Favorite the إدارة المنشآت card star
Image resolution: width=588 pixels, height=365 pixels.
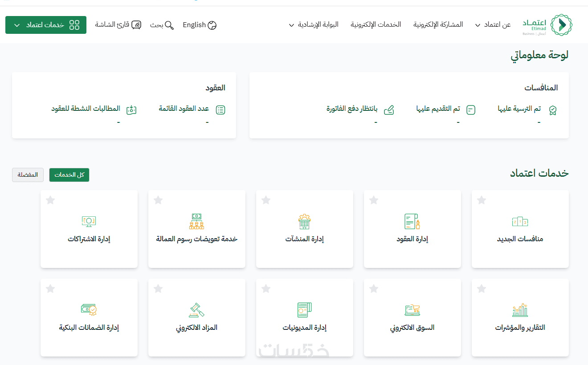pos(266,200)
